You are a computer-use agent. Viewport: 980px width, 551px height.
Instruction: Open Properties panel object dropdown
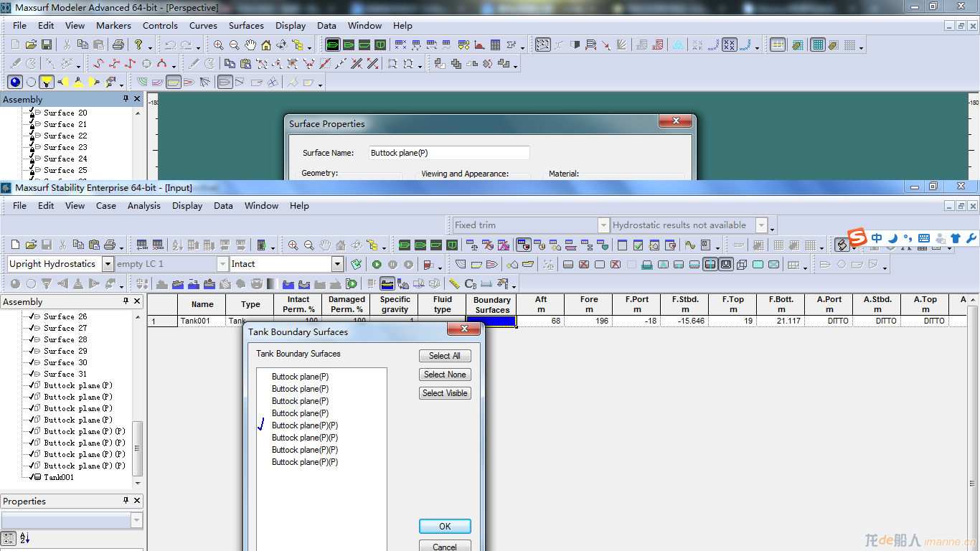click(x=137, y=520)
